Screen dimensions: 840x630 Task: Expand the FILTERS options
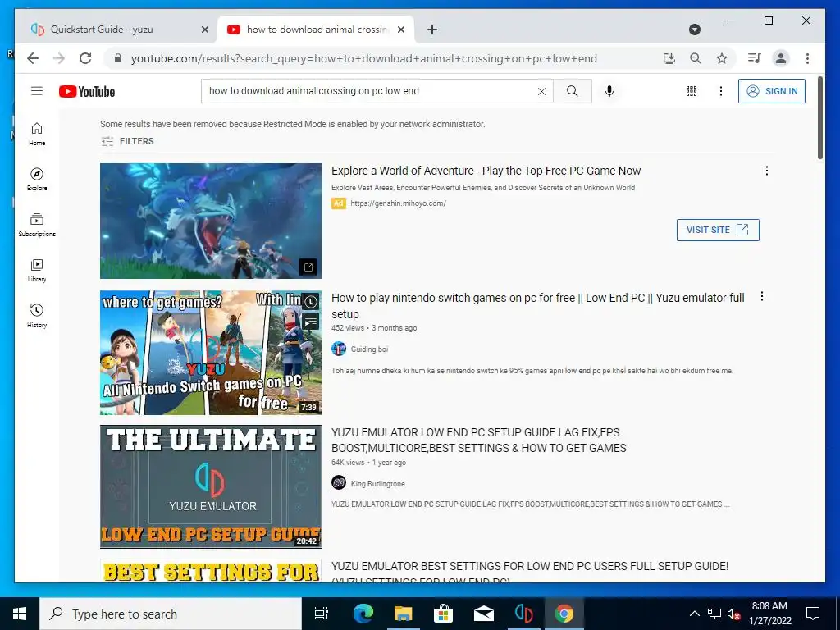[127, 141]
